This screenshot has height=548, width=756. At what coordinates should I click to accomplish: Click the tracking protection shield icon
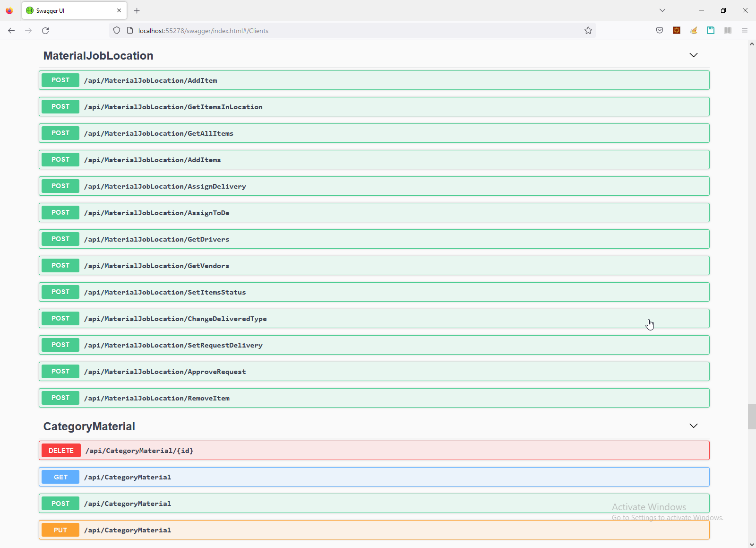tap(117, 31)
